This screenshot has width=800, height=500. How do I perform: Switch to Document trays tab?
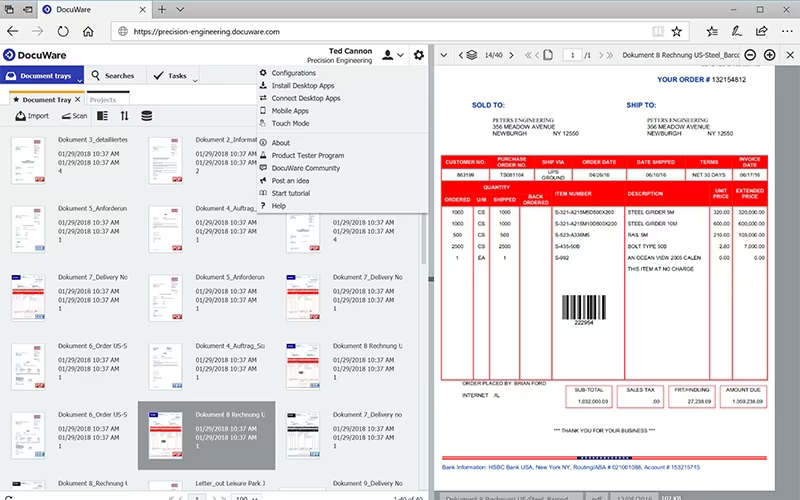(x=42, y=76)
